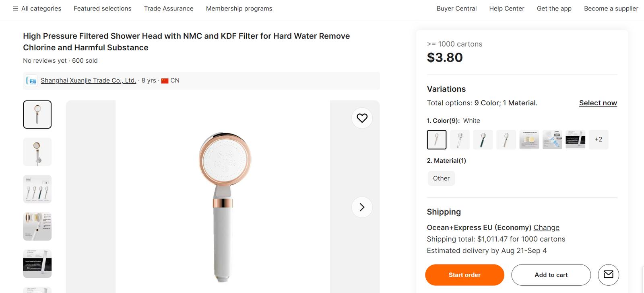Open the Trade Assurance menu item
The width and height of the screenshot is (644, 293).
pos(169,8)
